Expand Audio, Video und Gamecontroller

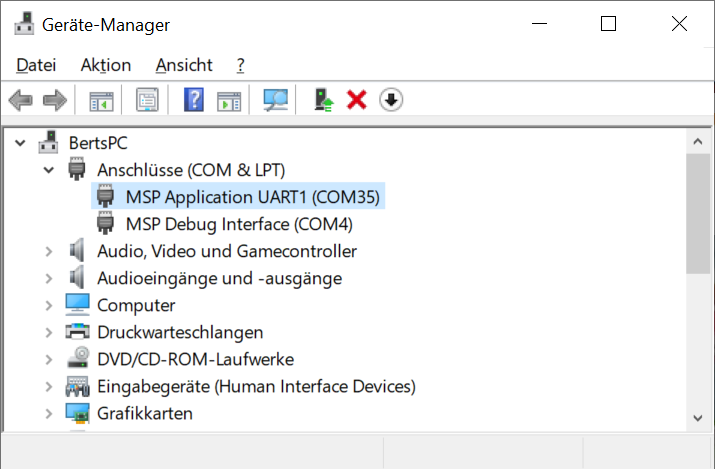point(49,251)
